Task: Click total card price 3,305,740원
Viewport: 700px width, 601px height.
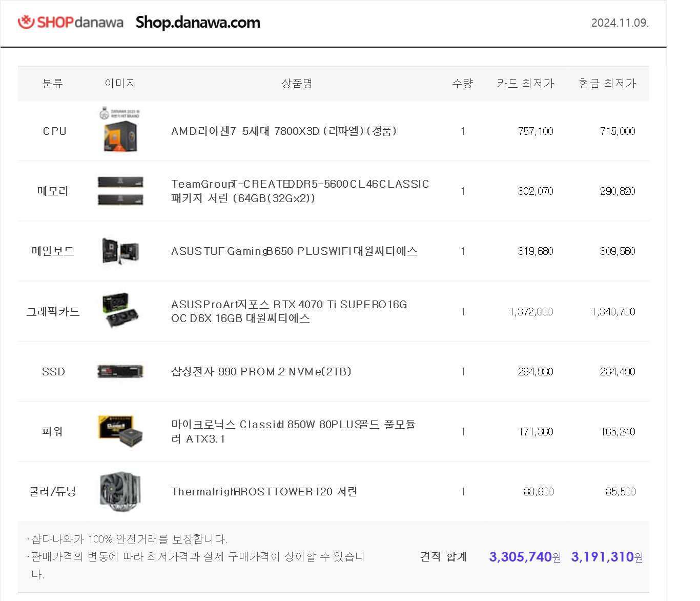Action: pos(525,557)
